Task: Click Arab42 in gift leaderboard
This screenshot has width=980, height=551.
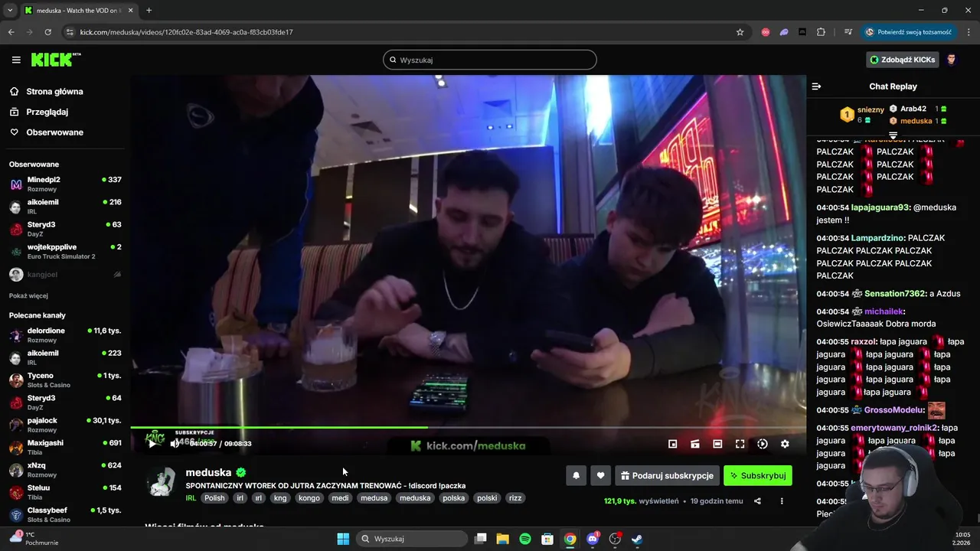Action: 913,109
